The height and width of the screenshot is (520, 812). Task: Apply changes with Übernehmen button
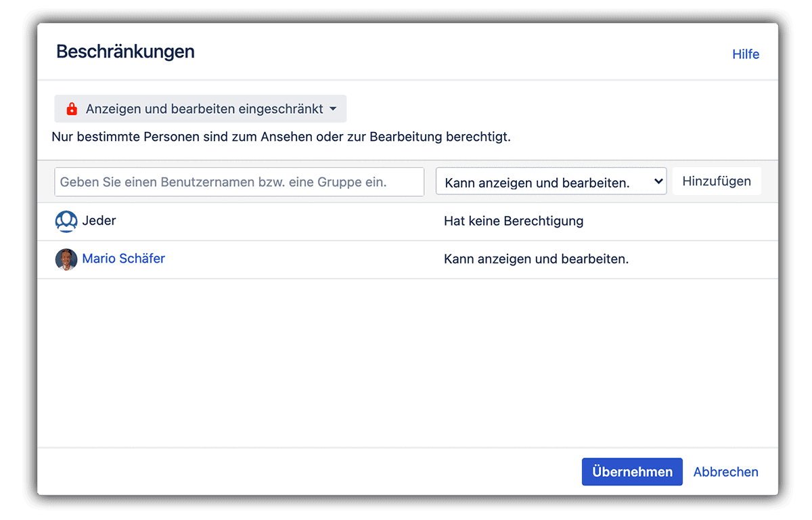click(x=632, y=472)
